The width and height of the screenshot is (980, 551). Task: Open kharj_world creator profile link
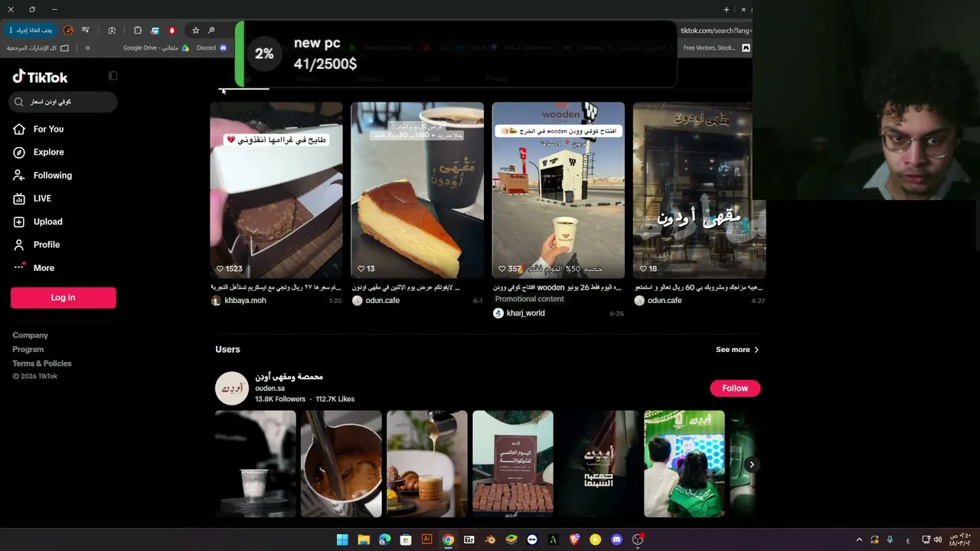pos(525,313)
